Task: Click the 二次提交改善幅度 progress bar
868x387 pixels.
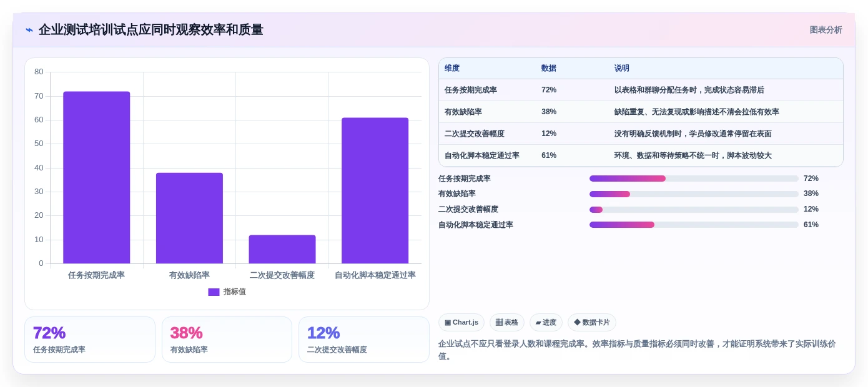Action: point(694,210)
